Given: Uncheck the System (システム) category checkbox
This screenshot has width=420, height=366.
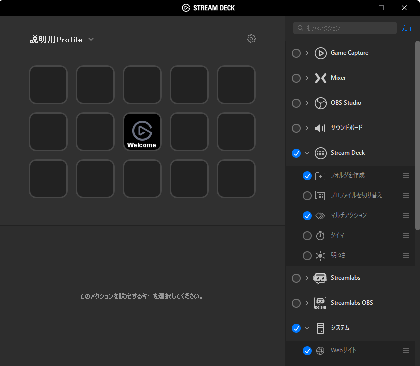Looking at the screenshot, I should pyautogui.click(x=296, y=328).
